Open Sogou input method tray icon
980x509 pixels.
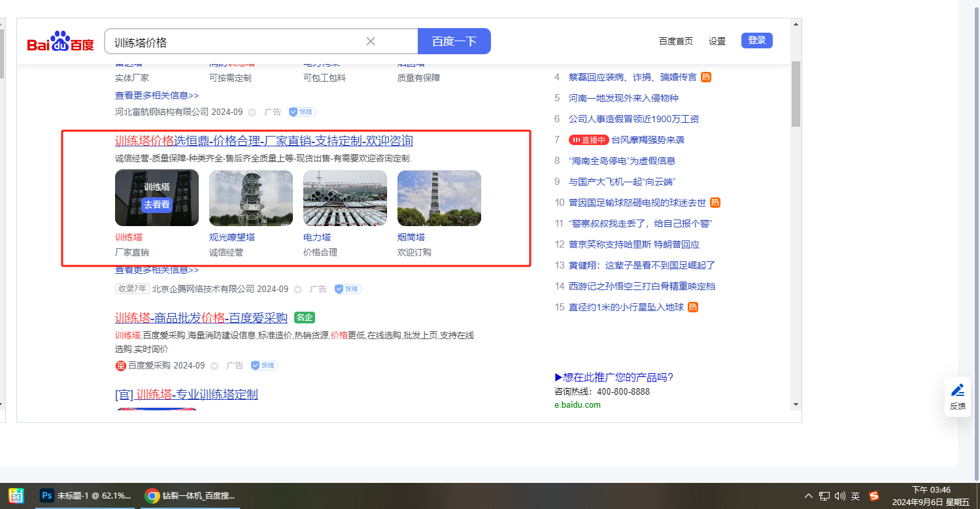click(x=874, y=496)
